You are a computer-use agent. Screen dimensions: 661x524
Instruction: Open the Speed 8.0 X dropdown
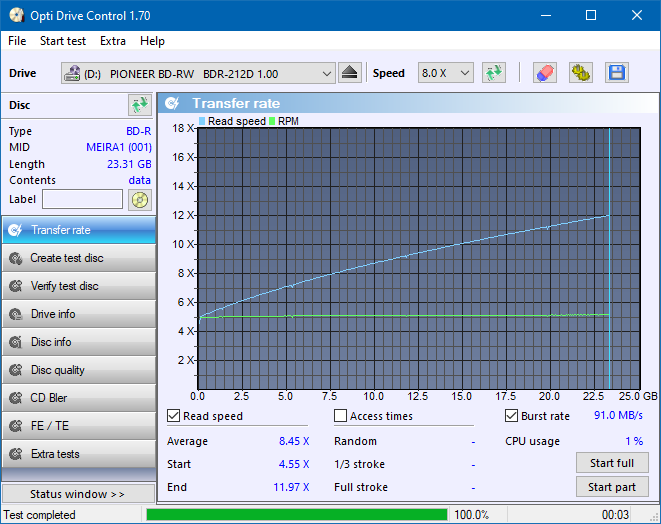[445, 74]
